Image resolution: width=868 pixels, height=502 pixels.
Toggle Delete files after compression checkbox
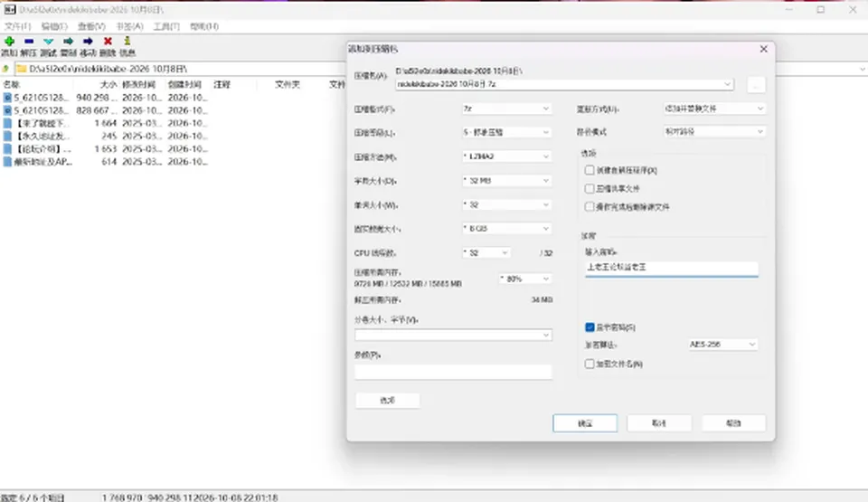click(590, 206)
